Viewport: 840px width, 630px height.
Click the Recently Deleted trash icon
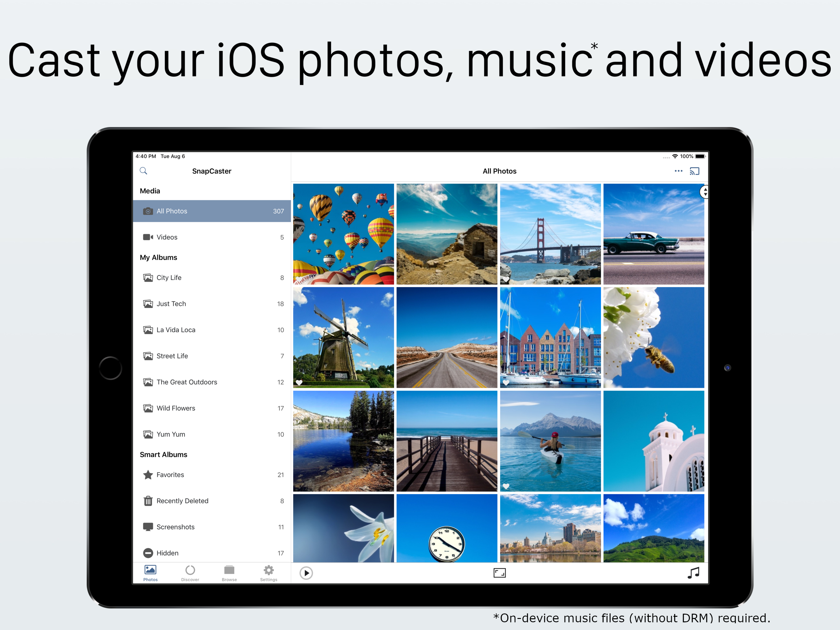click(148, 501)
